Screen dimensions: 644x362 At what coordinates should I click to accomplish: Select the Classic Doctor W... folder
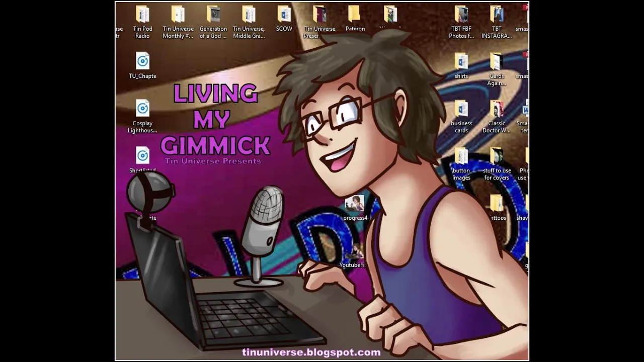[x=497, y=117]
